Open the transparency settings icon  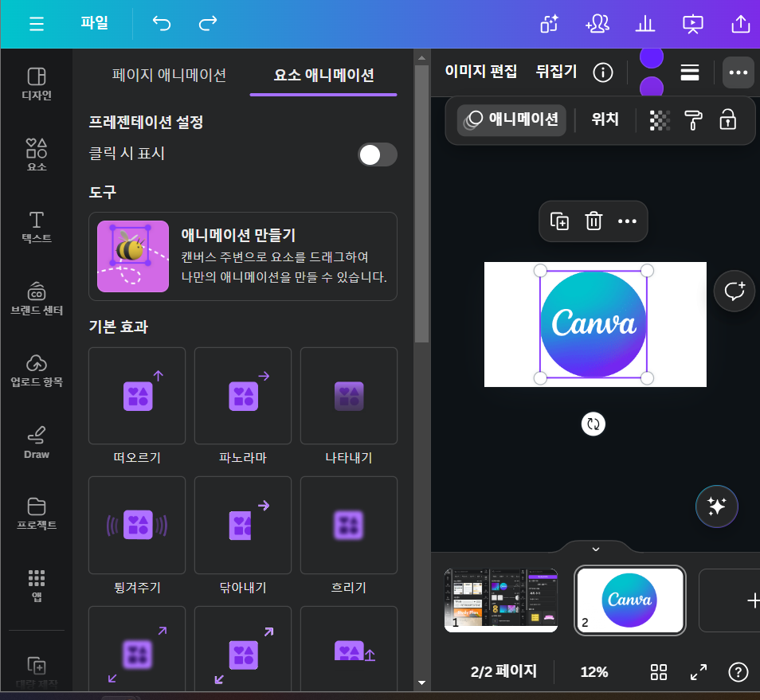coord(660,120)
